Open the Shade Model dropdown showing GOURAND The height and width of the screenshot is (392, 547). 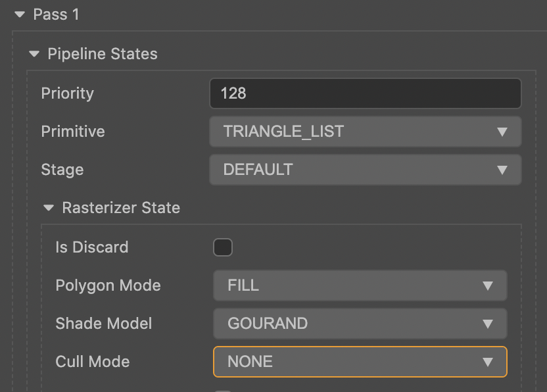[x=360, y=324]
